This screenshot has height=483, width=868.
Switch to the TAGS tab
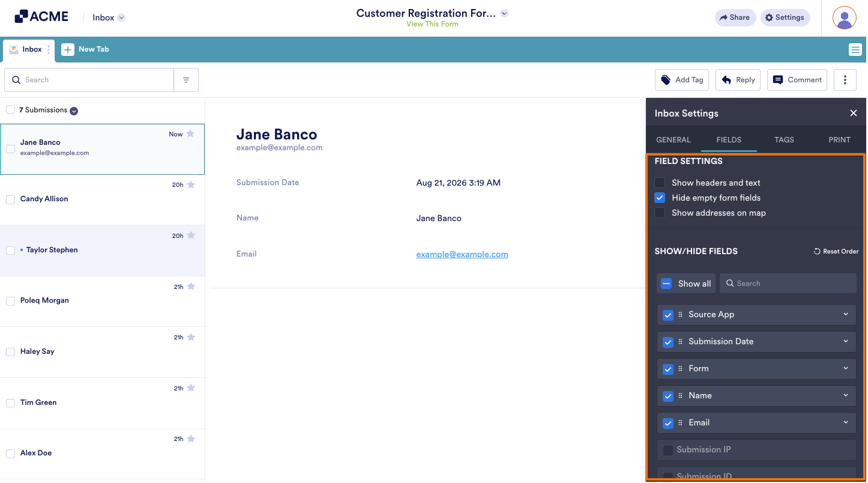click(784, 139)
